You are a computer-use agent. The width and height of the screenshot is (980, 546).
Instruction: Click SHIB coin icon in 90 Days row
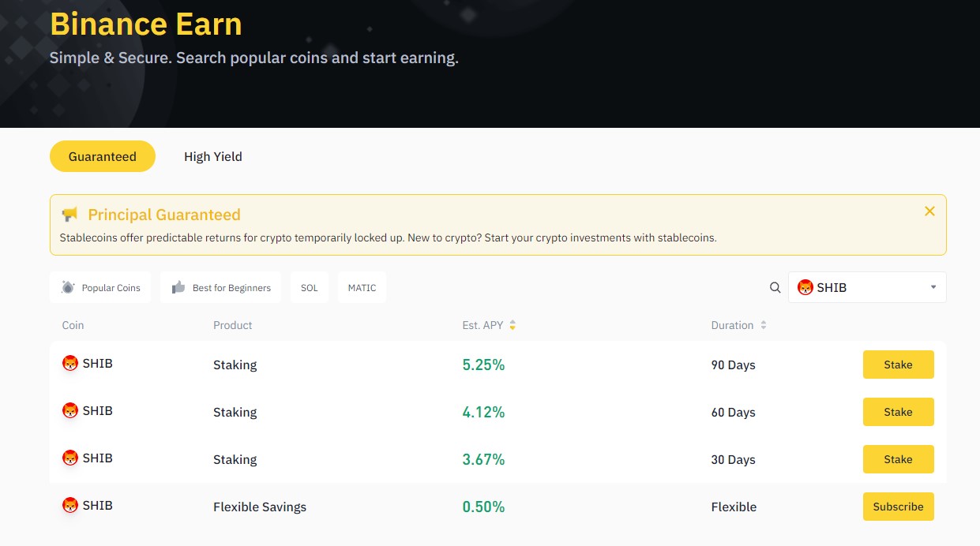click(70, 364)
